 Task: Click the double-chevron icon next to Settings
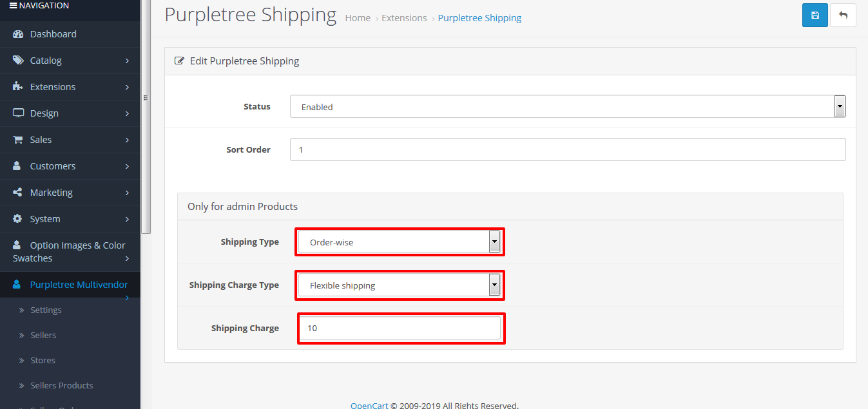click(23, 310)
